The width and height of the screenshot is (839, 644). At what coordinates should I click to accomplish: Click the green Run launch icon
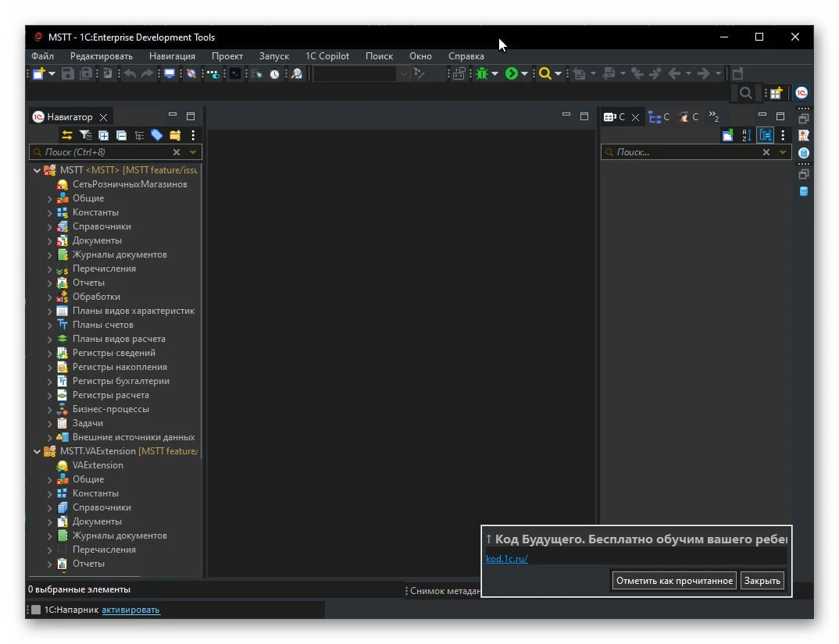click(x=512, y=74)
